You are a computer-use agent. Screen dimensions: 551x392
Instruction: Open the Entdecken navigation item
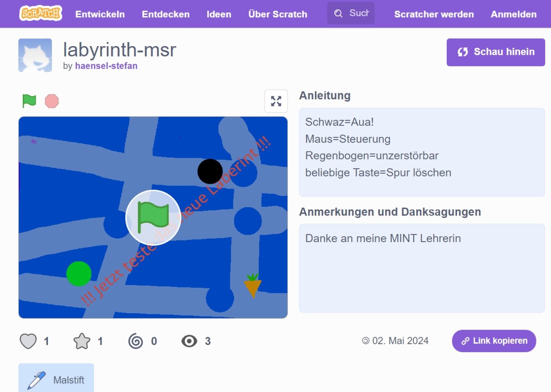[166, 14]
